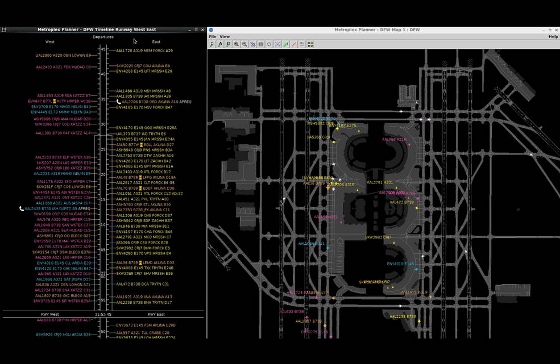This screenshot has width=560, height=364.
Task: Open the View menu in map window
Action: (225, 36)
